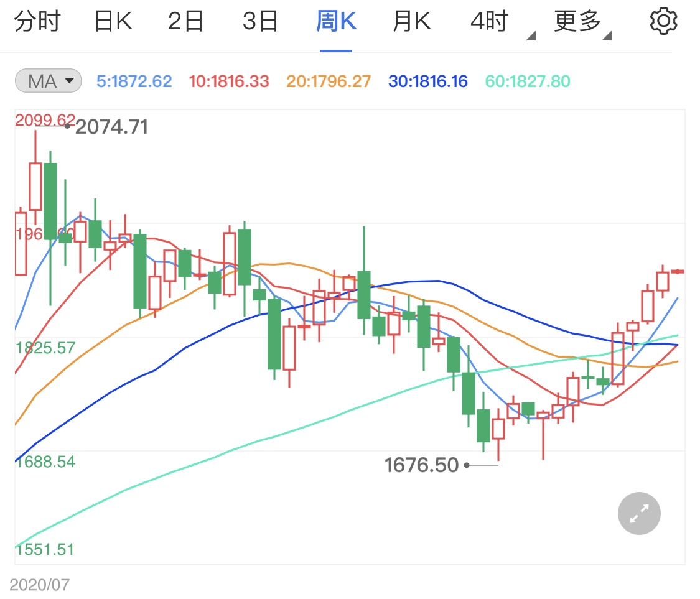Viewport: 700px width, 599px height.
Task: Open chart settings gear icon
Action: (663, 21)
